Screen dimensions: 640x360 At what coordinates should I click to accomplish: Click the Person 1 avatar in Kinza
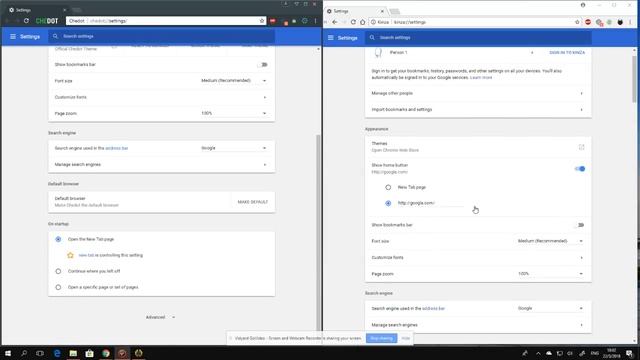378,53
